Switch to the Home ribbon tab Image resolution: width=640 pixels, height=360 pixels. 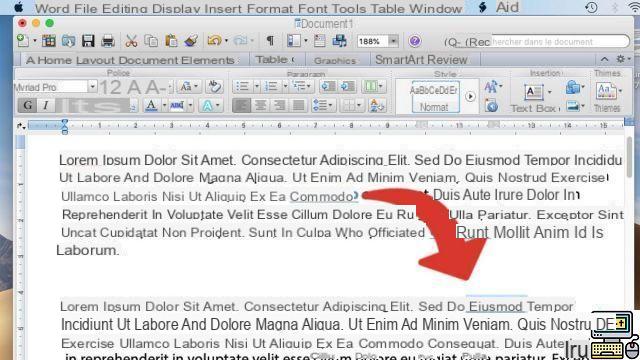pyautogui.click(x=55, y=60)
